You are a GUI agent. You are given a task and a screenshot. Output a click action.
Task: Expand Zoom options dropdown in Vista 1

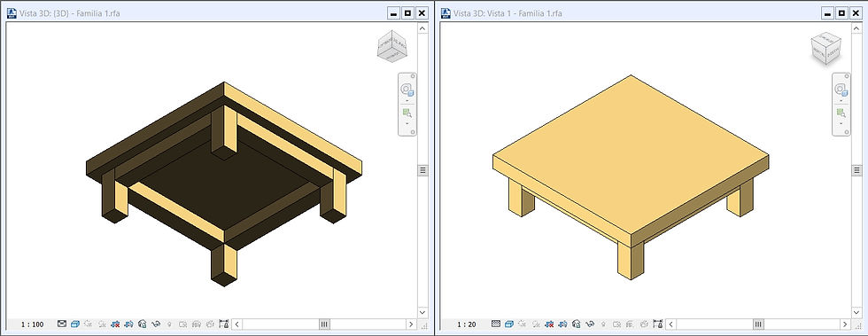(x=841, y=124)
